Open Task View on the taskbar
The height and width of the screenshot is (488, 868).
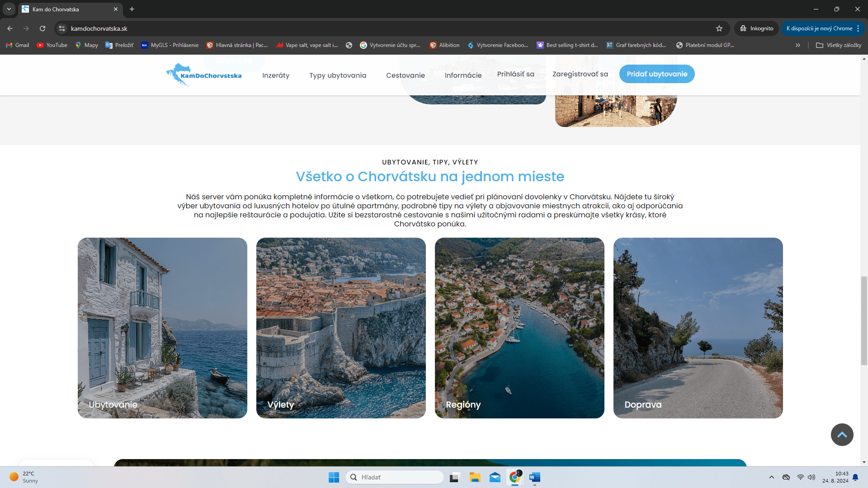[x=454, y=477]
